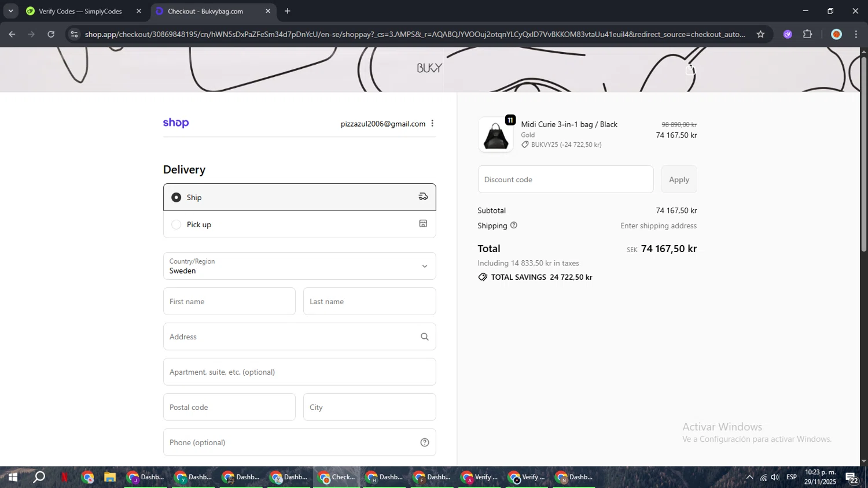Focus the City field
Viewport: 868px width, 488px height.
point(370,407)
